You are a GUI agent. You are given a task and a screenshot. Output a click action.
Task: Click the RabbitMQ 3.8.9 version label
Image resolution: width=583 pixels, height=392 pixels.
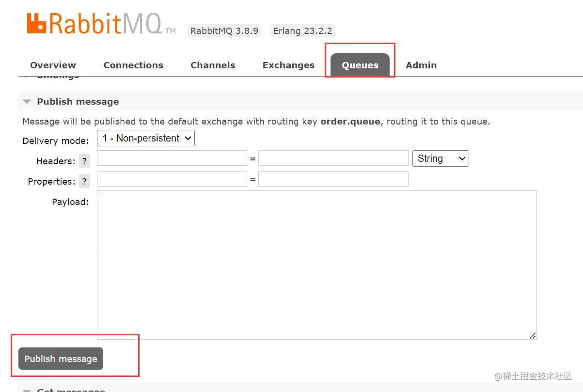pyautogui.click(x=224, y=31)
